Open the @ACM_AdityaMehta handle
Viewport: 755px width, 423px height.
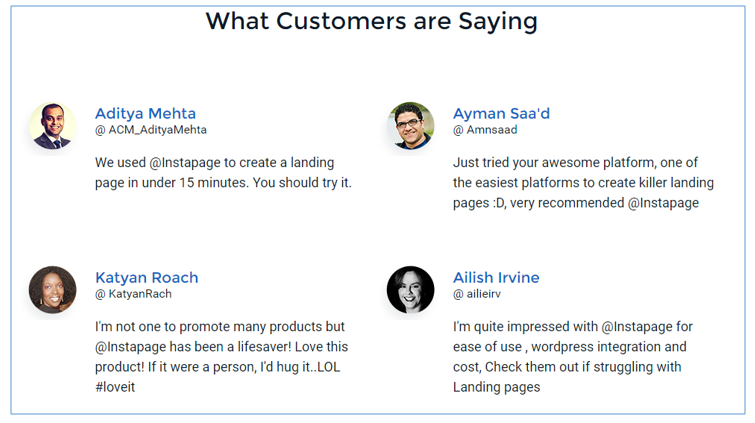pyautogui.click(x=151, y=130)
